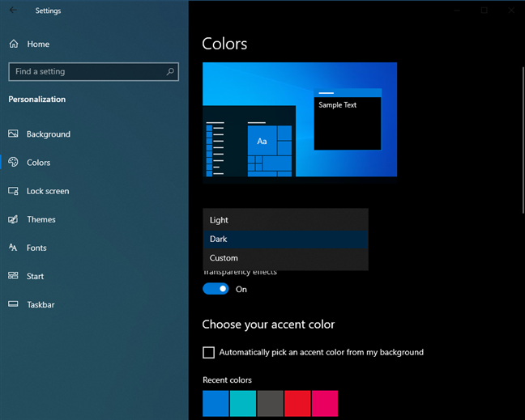
Task: Turn off the Transparency effects switch
Action: click(216, 289)
